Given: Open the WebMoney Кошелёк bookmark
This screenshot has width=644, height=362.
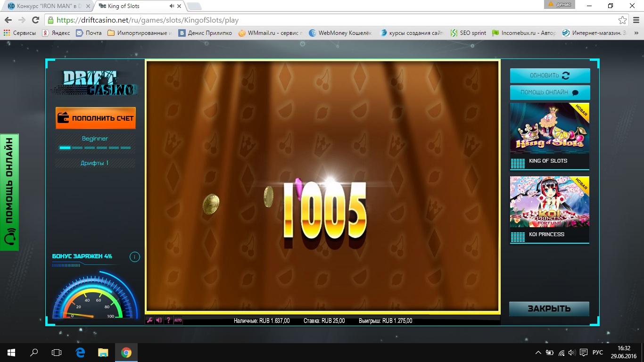Looking at the screenshot, I should (340, 33).
